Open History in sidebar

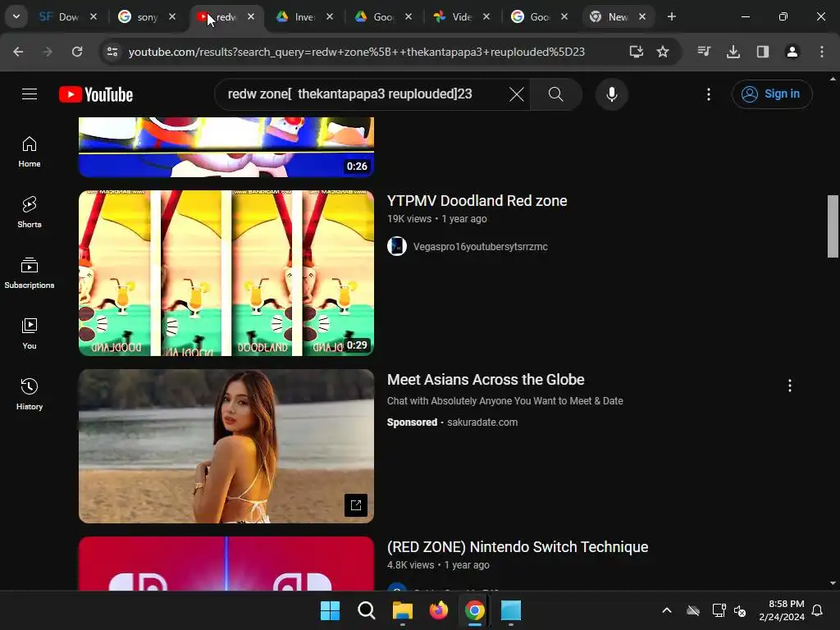coord(30,394)
